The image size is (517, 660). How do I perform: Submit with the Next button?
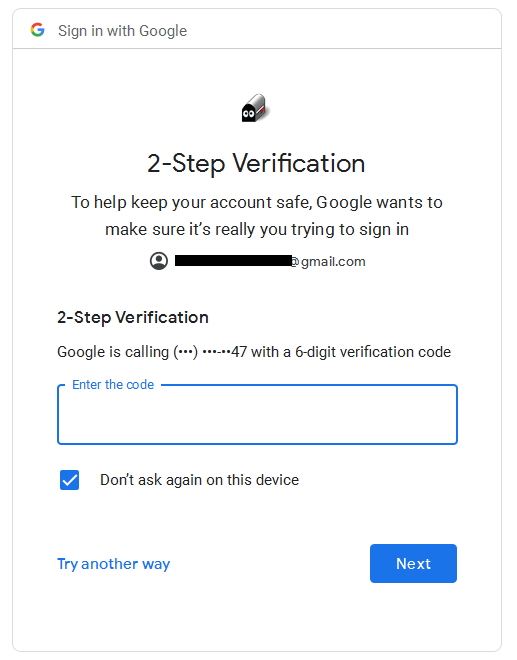click(413, 563)
